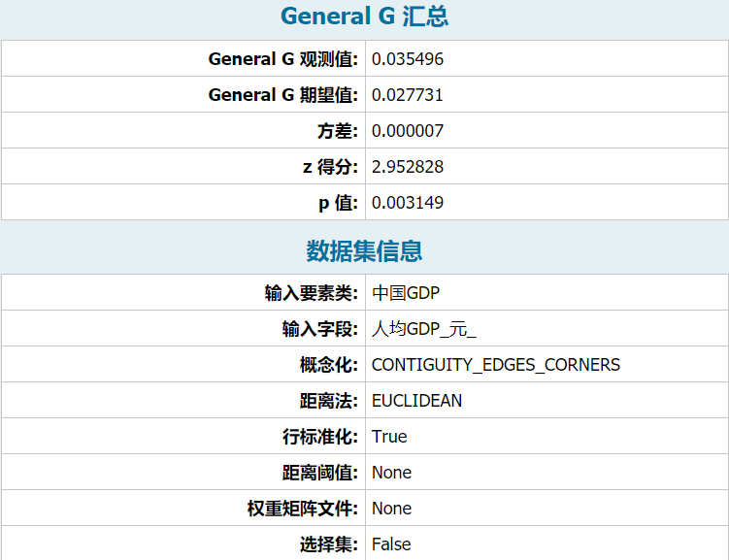The height and width of the screenshot is (560, 729).
Task: Click the z 得分 value 2.952828
Action: 408,167
